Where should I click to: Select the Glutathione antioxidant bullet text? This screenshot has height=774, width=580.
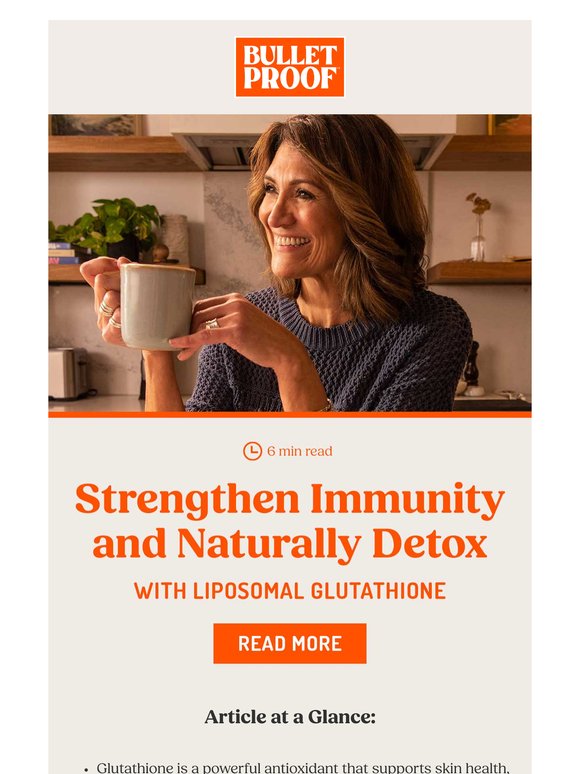tap(303, 768)
